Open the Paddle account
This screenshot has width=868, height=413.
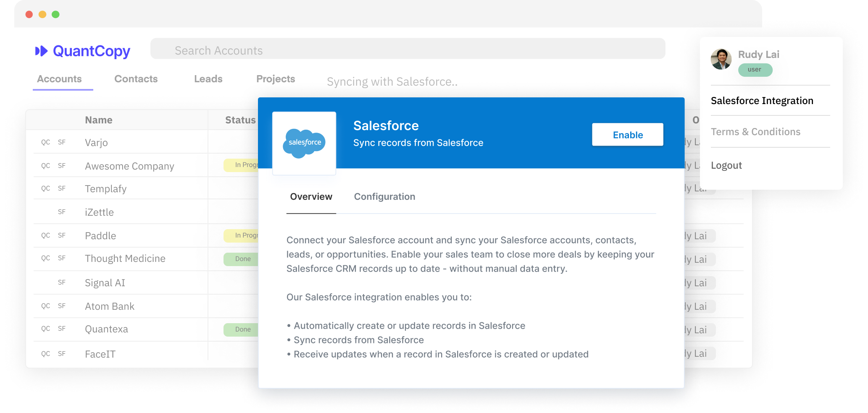tap(100, 236)
